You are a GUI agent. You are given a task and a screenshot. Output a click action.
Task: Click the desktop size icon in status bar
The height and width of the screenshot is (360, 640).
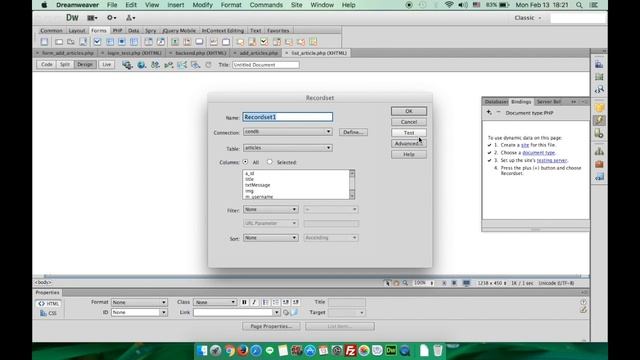pos(466,283)
